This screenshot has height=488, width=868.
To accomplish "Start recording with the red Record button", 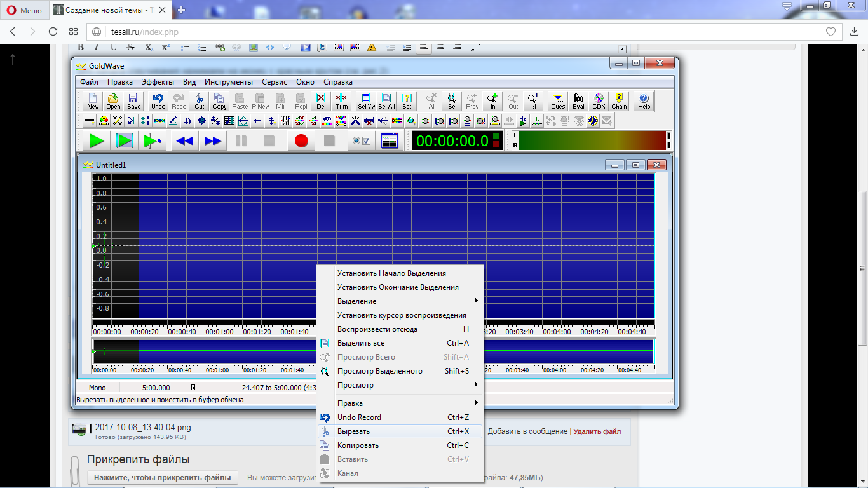I will tap(301, 141).
